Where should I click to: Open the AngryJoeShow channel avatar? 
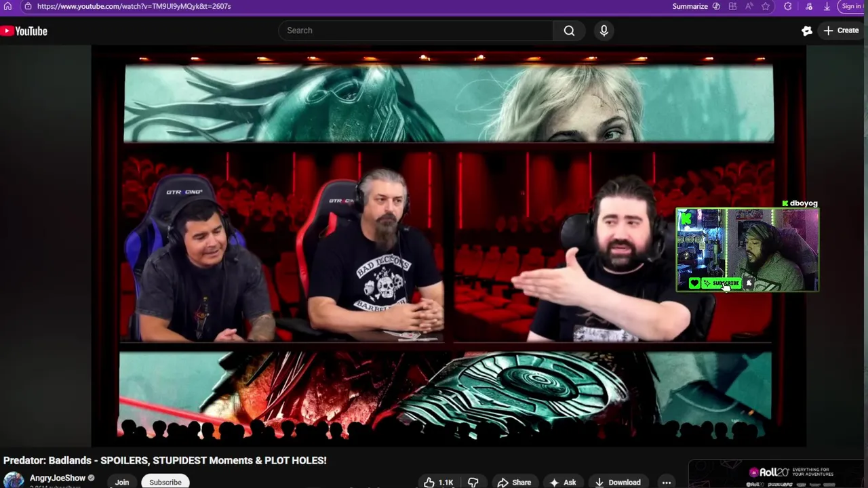click(14, 480)
